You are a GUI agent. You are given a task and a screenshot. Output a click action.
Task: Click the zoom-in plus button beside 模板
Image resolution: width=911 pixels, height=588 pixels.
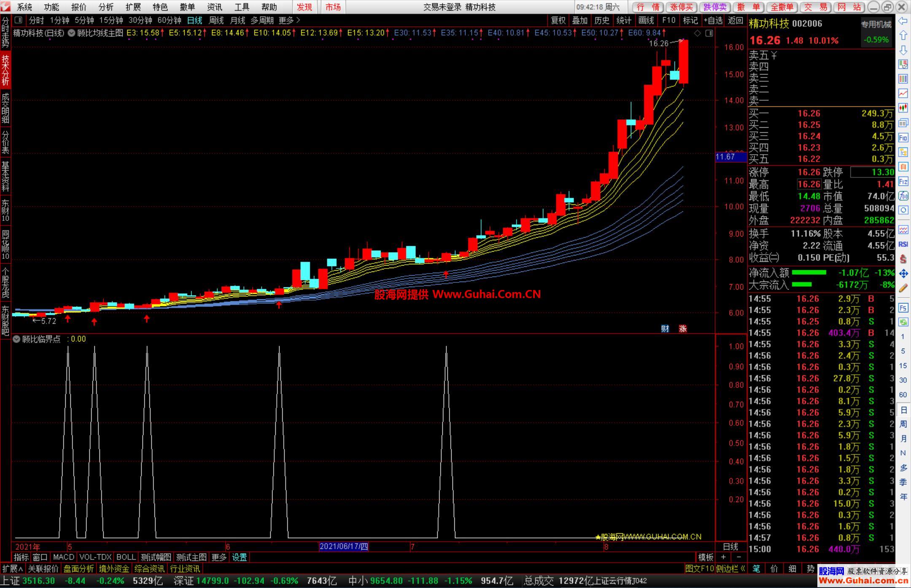[723, 557]
